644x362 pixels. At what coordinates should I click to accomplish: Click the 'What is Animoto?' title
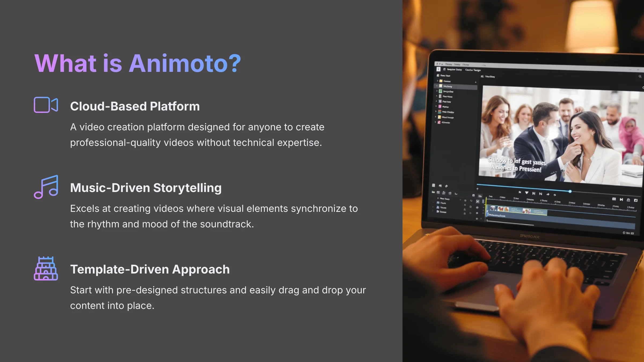138,64
